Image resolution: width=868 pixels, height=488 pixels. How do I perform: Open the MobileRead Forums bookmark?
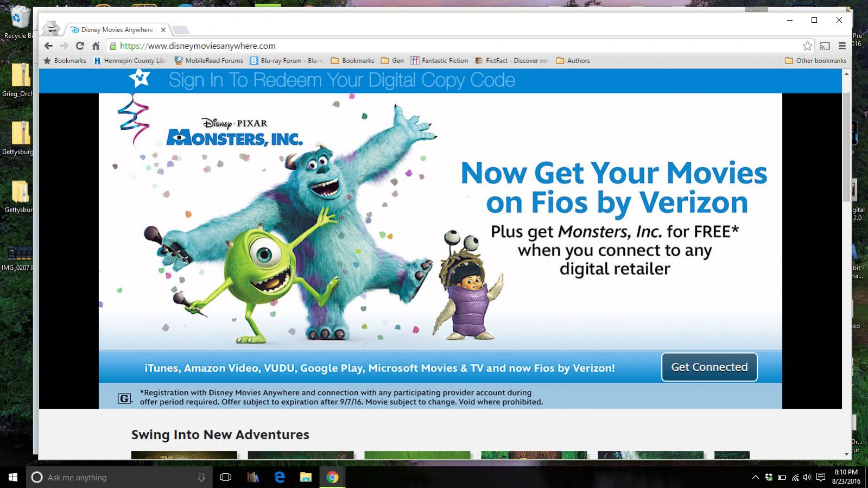click(x=208, y=61)
